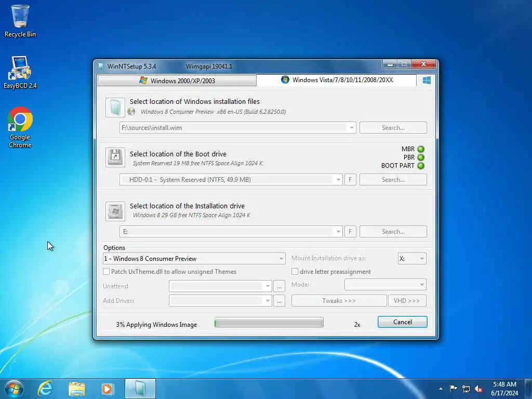Open the Mode dropdown
532x399 pixels.
pyautogui.click(x=422, y=285)
